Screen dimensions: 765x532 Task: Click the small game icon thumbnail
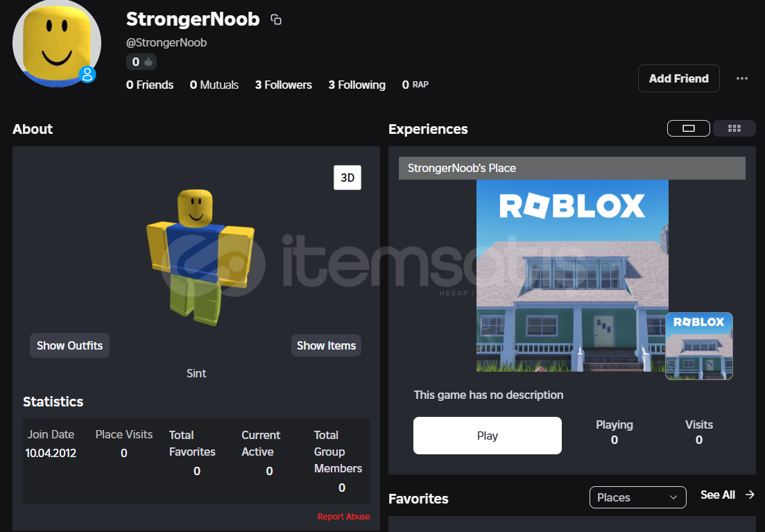pos(699,346)
